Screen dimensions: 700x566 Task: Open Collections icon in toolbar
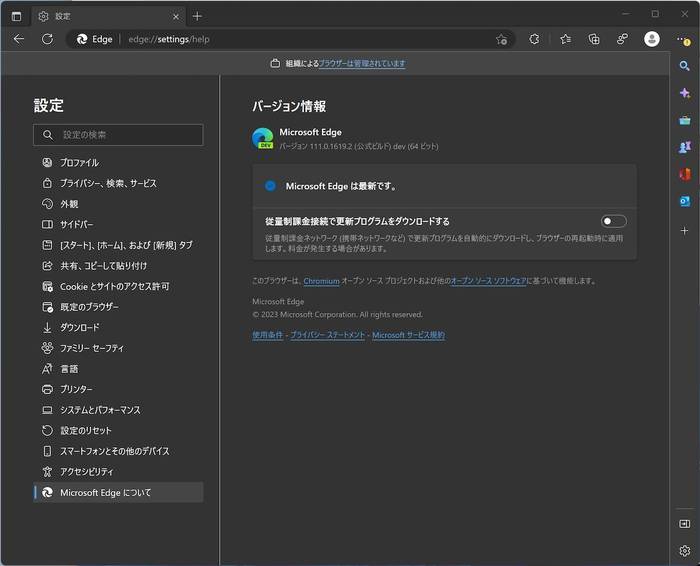pyautogui.click(x=594, y=39)
